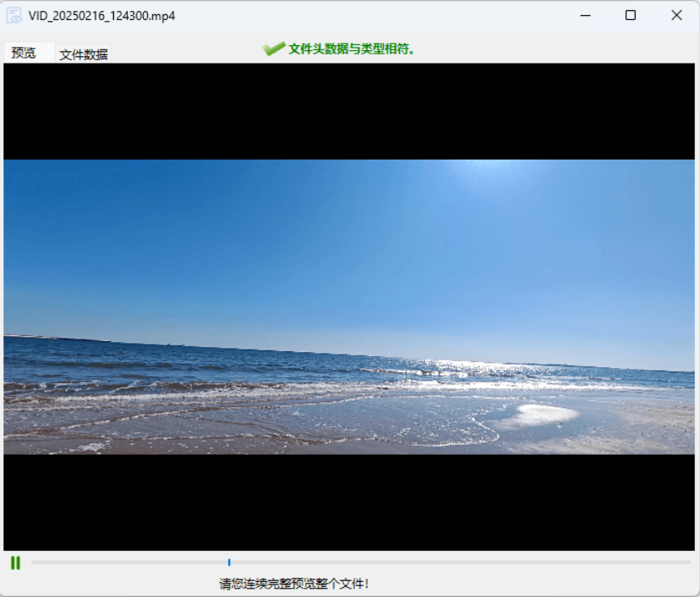Click the black letterbox bar below the video

349,503
